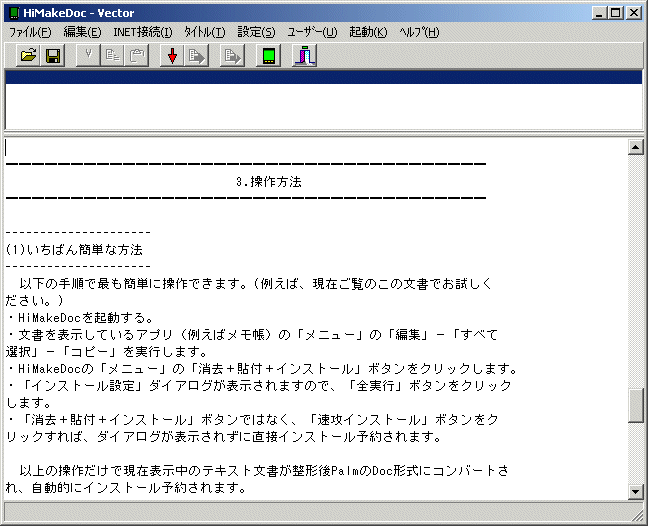Click standalone document with arrow toolbar icon
The width and height of the screenshot is (648, 526).
(232, 55)
